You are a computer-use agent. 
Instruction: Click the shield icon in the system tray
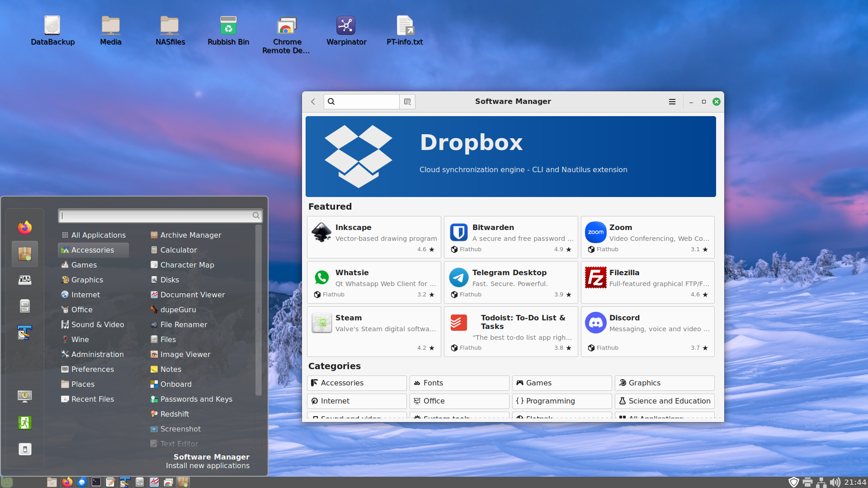795,482
